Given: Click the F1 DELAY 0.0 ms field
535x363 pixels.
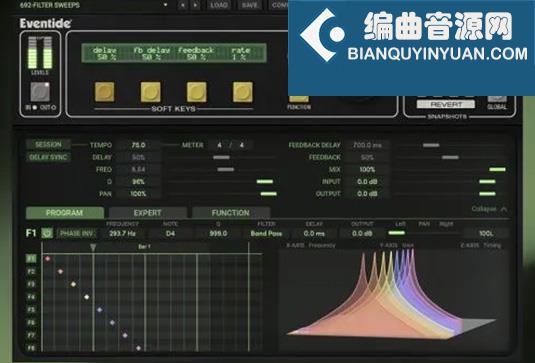Looking at the screenshot, I should click(314, 233).
